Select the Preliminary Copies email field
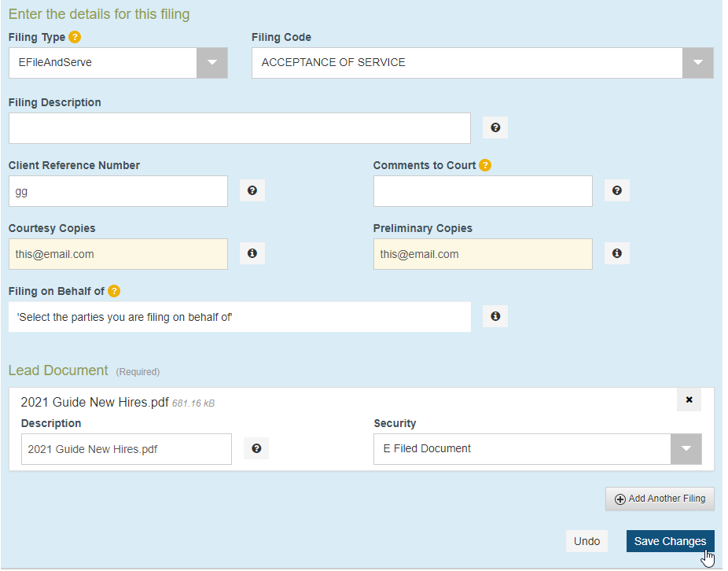 483,253
